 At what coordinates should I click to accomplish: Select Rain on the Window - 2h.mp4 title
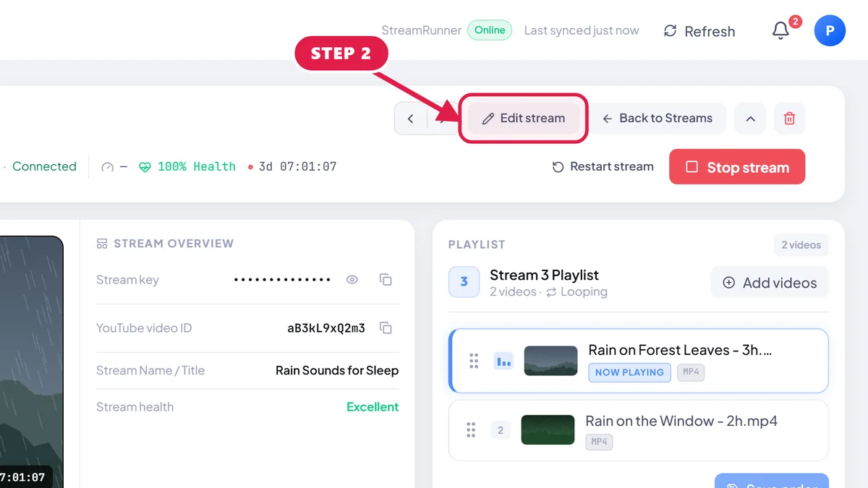(681, 421)
